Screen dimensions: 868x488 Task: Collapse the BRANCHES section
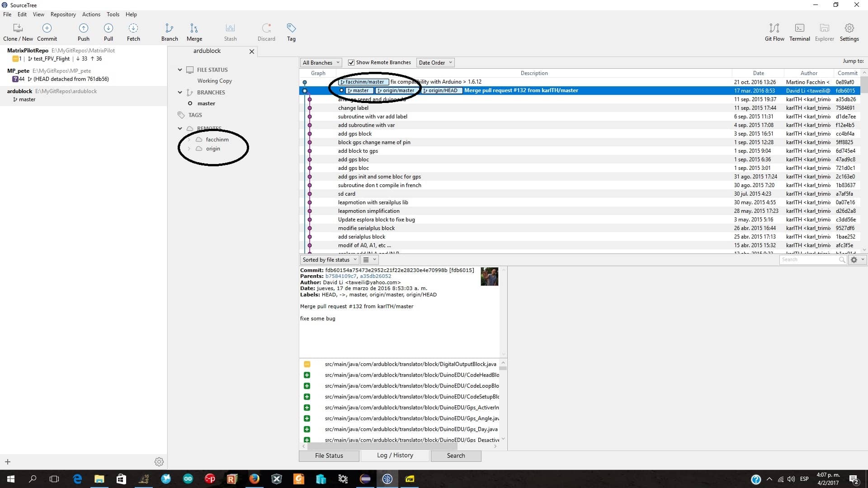coord(180,93)
